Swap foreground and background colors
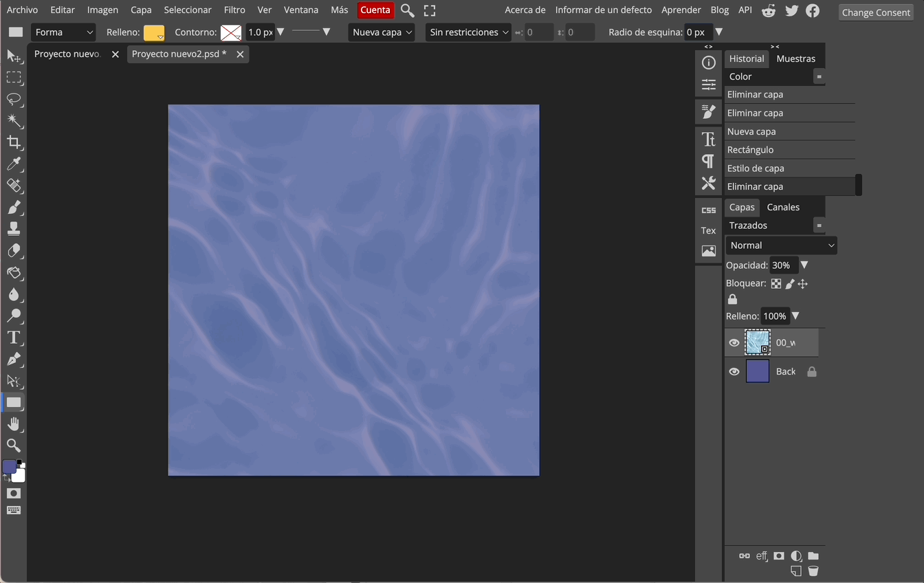 tap(5, 477)
